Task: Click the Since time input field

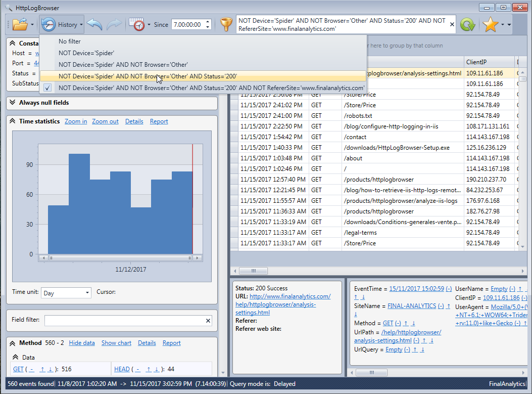Action: pyautogui.click(x=187, y=24)
